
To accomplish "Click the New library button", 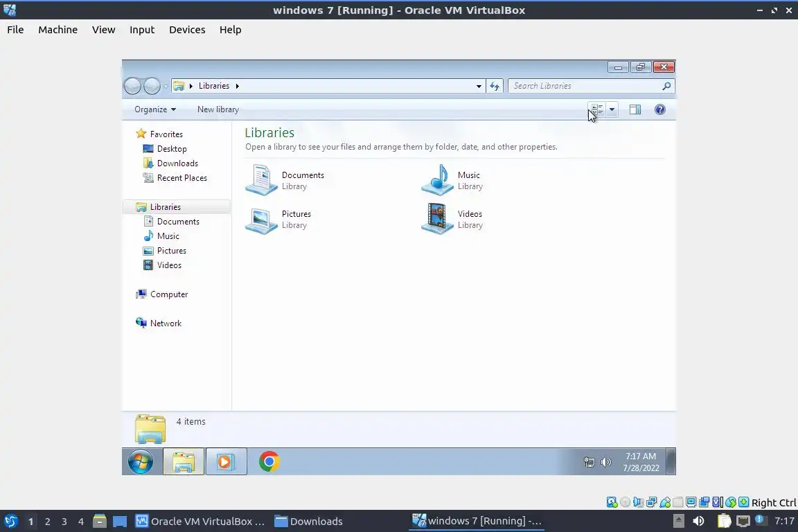I will [218, 109].
